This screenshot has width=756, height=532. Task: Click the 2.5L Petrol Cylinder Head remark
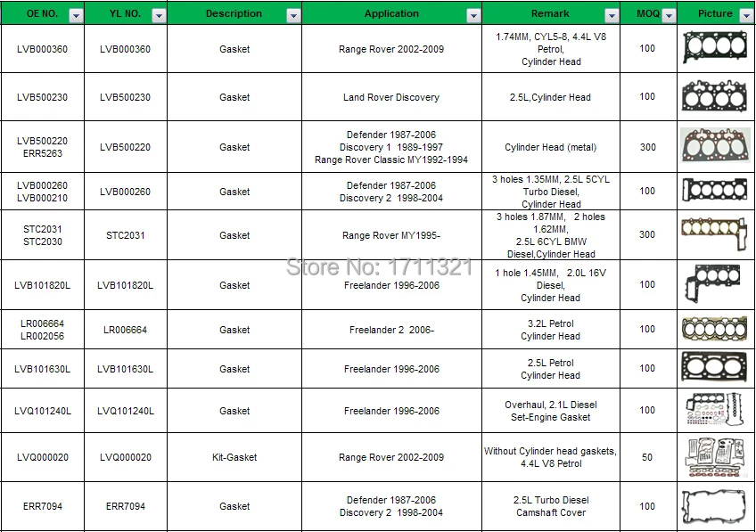(551, 369)
